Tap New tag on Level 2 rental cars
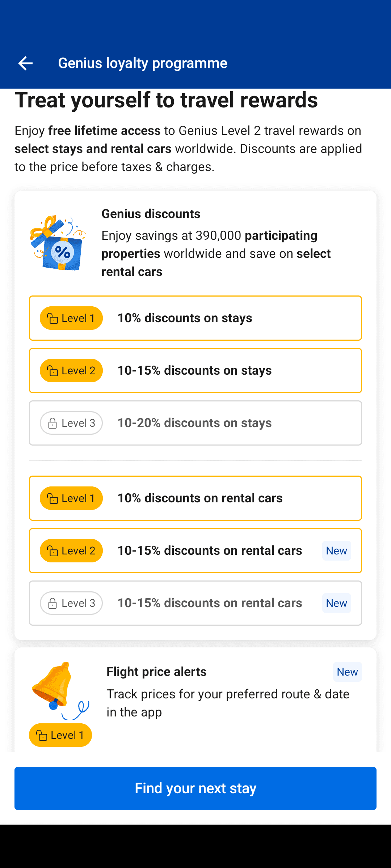This screenshot has width=391, height=868. (x=337, y=551)
